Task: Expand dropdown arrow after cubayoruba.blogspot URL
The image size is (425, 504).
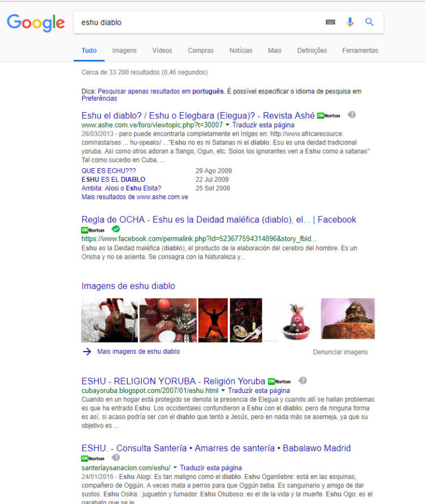Action: (223, 390)
